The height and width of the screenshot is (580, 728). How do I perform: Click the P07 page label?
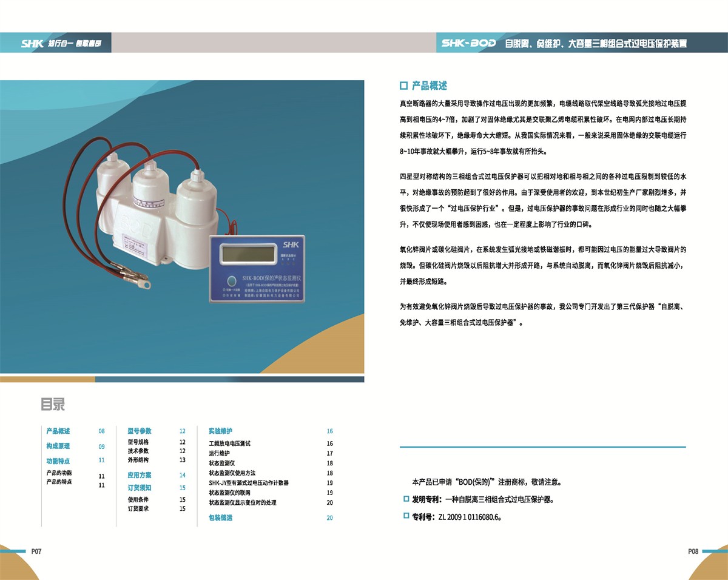pos(36,551)
